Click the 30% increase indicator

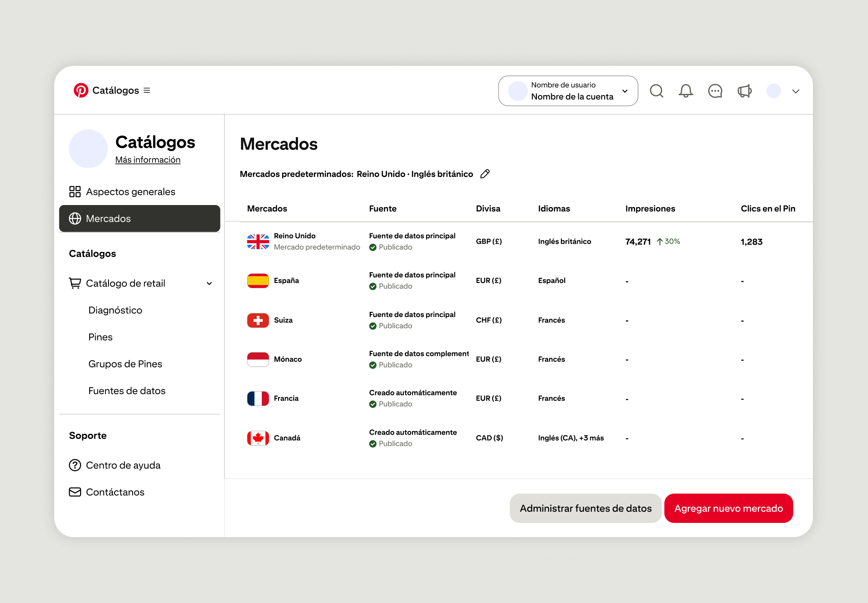pos(668,242)
